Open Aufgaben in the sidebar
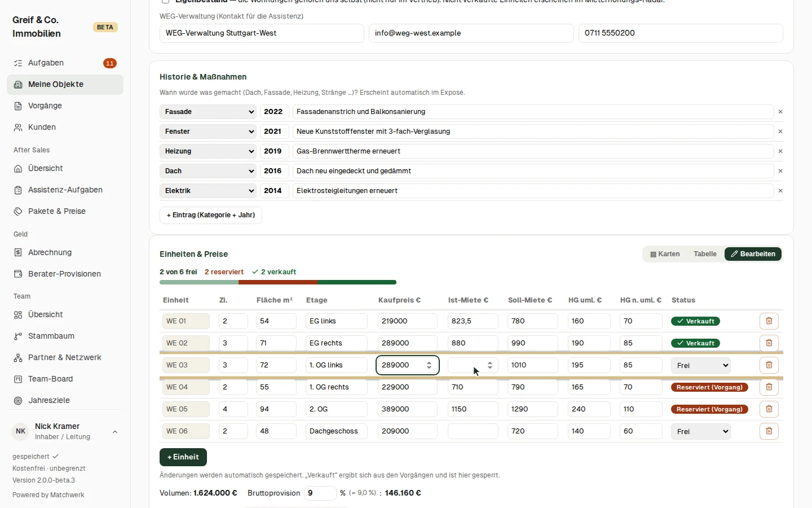 point(65,63)
